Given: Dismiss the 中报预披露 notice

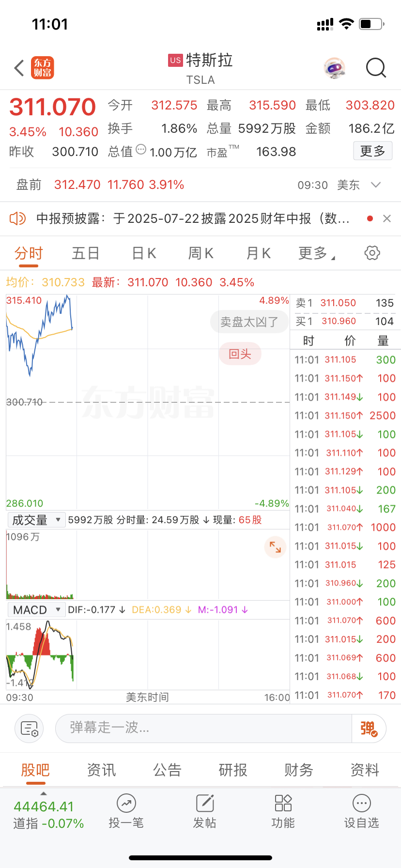Looking at the screenshot, I should tap(387, 218).
